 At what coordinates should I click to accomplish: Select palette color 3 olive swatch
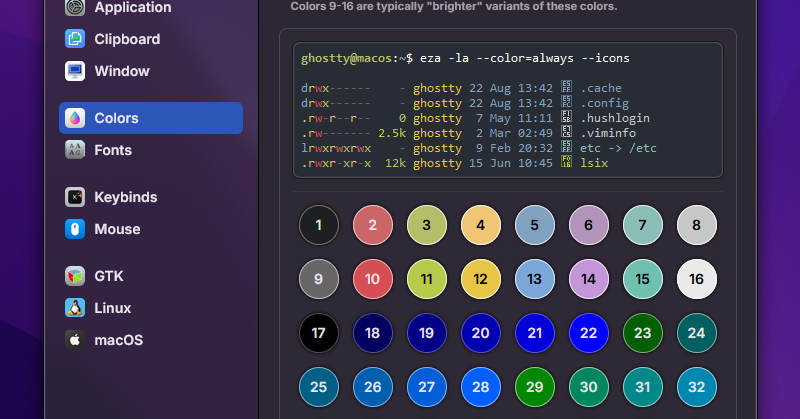(x=427, y=225)
